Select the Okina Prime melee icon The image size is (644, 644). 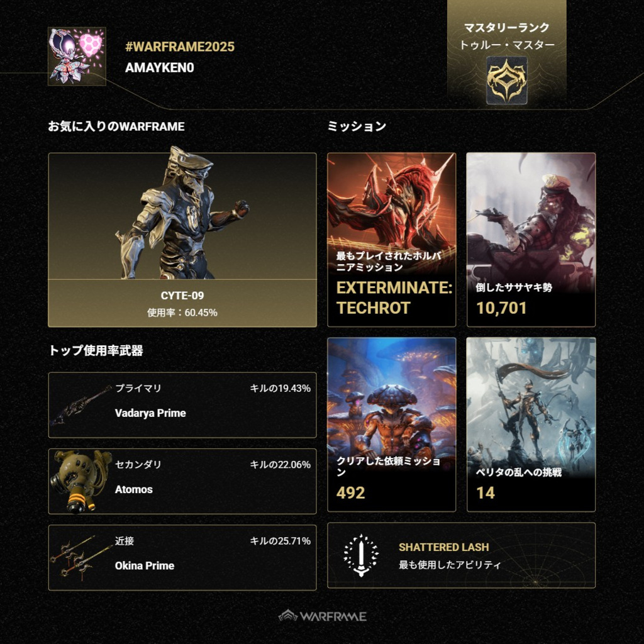(81, 558)
